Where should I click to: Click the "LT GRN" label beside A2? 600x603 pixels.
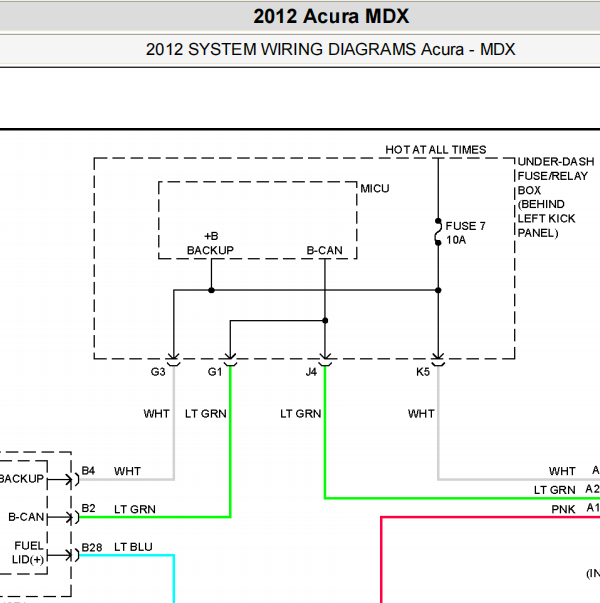click(x=554, y=490)
